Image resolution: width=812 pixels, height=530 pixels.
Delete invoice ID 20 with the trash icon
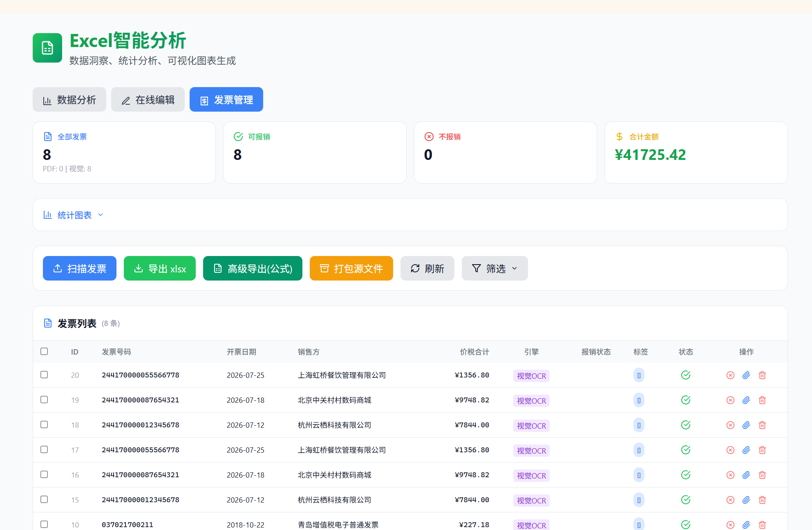coord(762,375)
